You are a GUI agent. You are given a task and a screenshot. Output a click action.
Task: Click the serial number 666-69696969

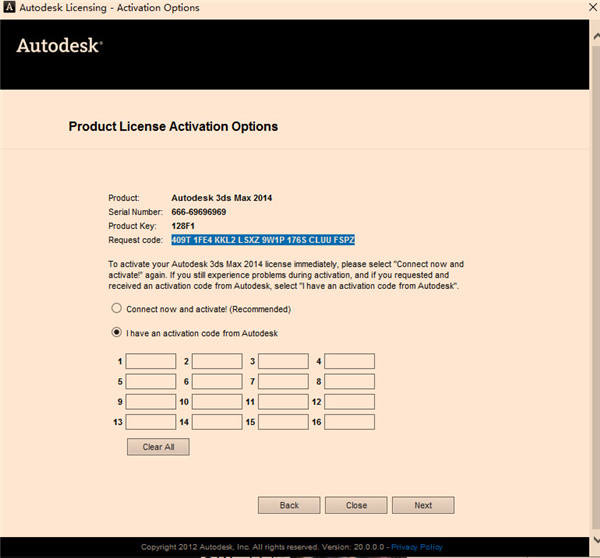tap(199, 212)
